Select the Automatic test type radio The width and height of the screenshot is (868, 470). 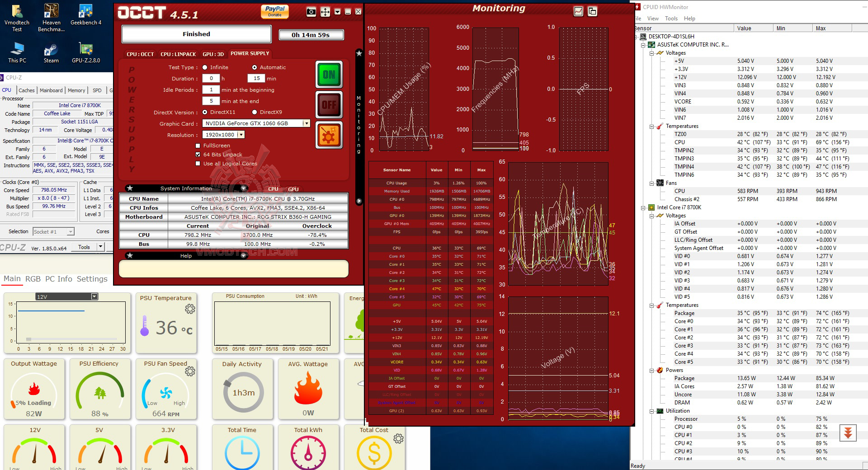coord(255,67)
